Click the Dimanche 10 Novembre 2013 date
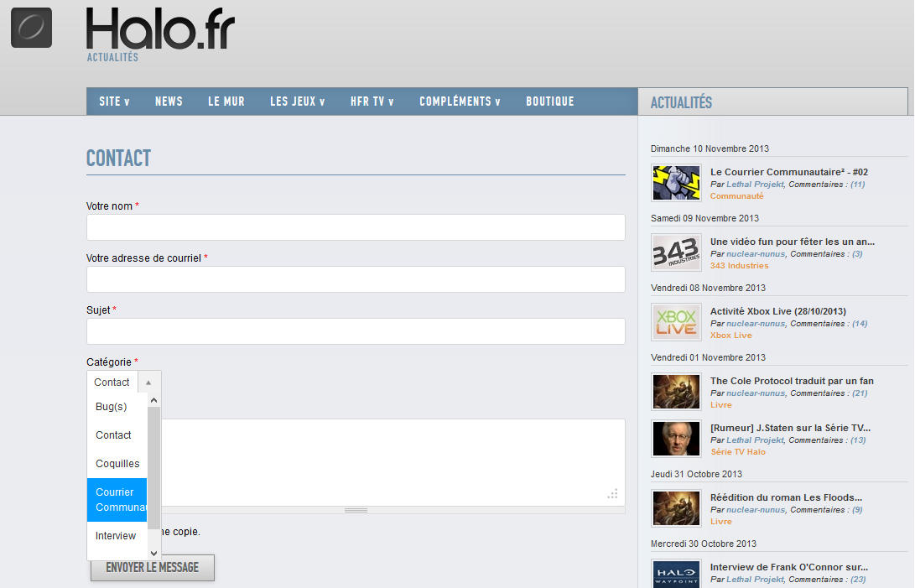Viewport: 915px width, 588px height. click(710, 149)
